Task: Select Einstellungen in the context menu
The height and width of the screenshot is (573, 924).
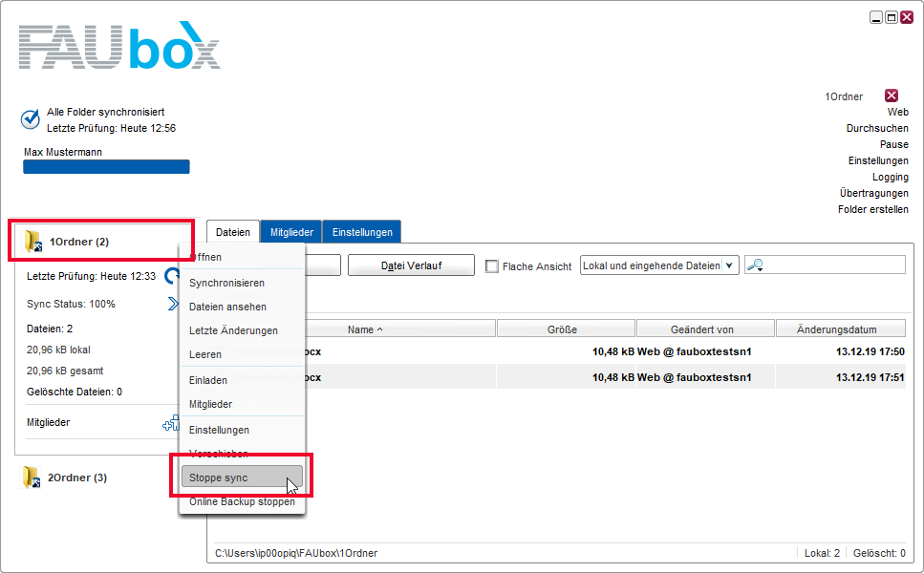Action: point(219,431)
